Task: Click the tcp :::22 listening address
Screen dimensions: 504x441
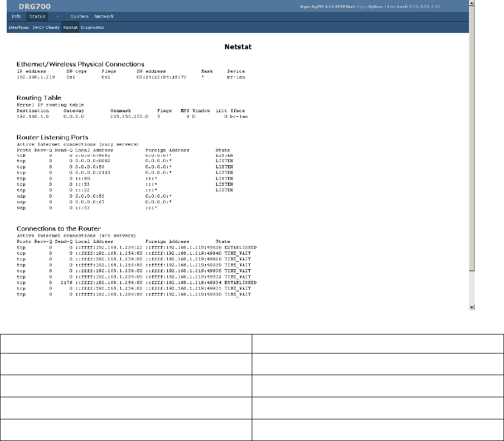Action: pos(82,190)
